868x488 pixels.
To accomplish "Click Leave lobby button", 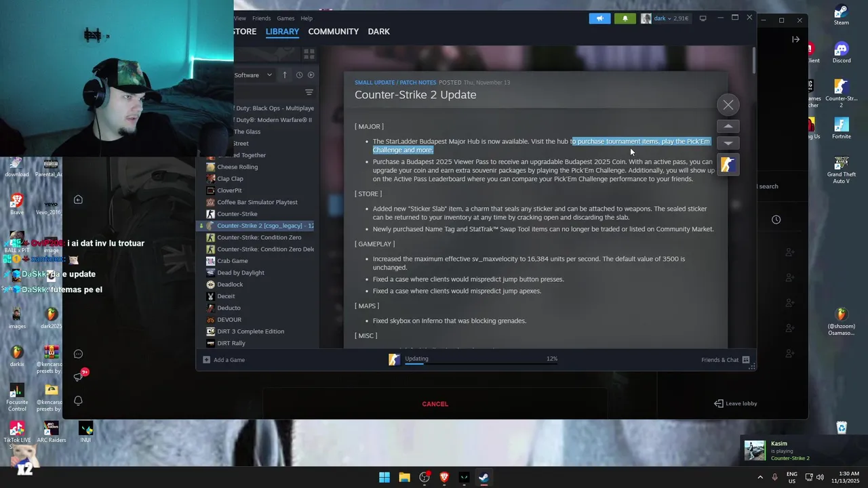I will (x=735, y=403).
